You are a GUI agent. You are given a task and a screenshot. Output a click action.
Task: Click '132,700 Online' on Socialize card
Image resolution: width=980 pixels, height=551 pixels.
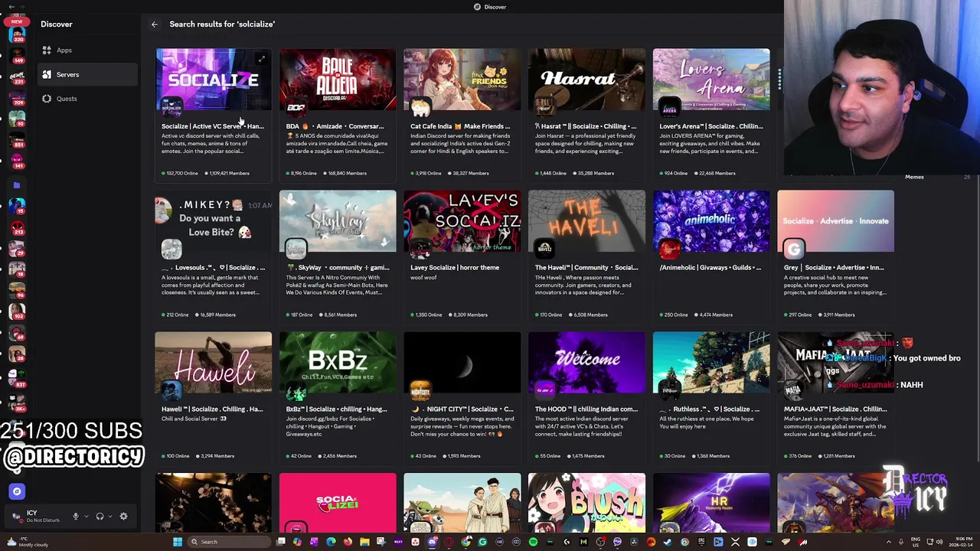(x=180, y=174)
